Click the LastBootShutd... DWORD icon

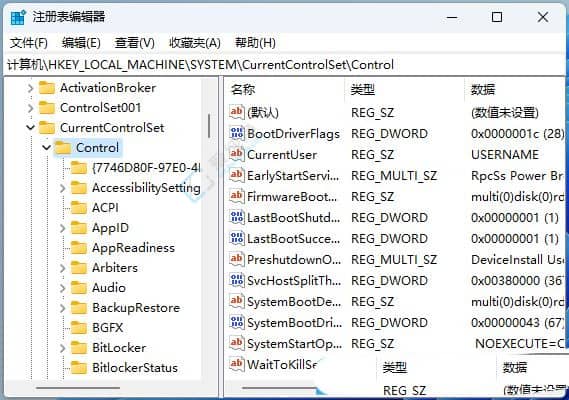(237, 217)
